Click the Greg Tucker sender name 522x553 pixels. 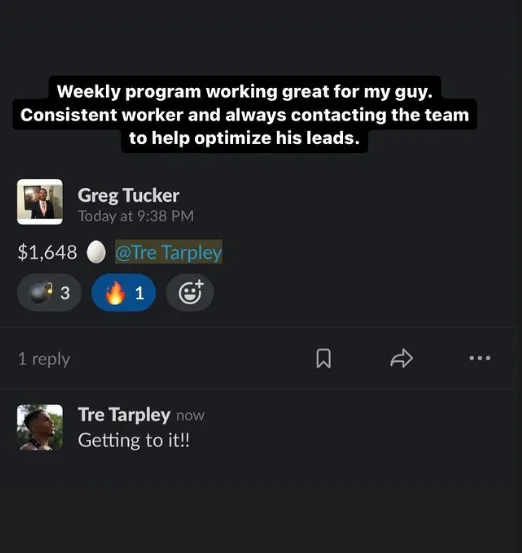pyautogui.click(x=128, y=195)
